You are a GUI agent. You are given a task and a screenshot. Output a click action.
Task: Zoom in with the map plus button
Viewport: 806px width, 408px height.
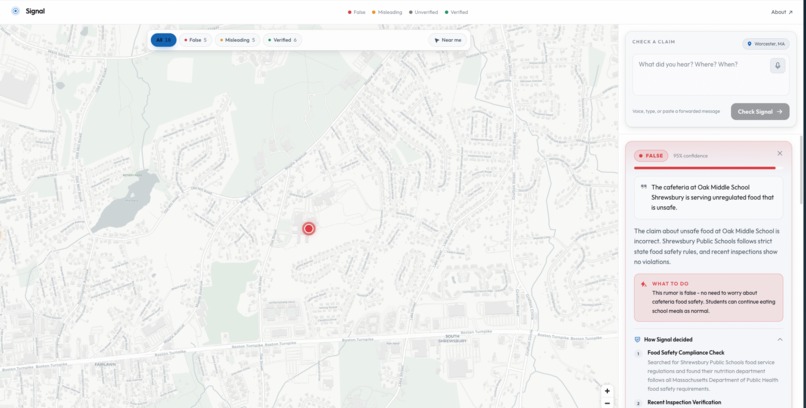[x=607, y=391]
